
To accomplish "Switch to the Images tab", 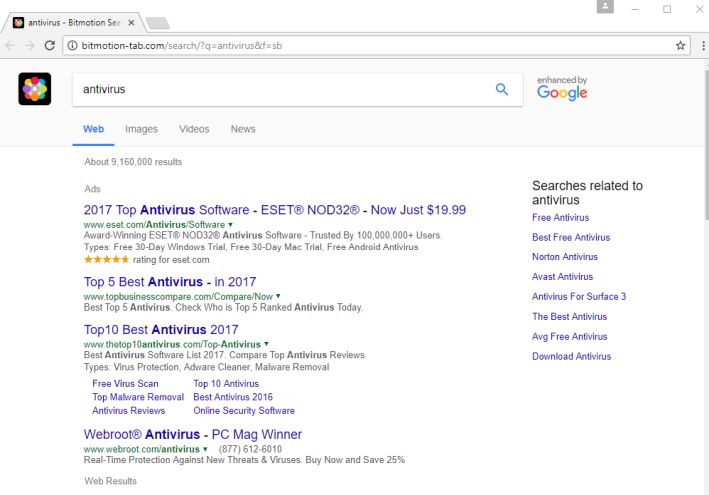I will click(x=142, y=129).
